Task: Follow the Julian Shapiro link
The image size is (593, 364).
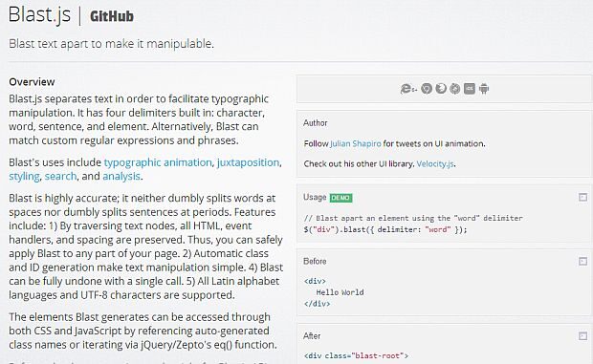Action: pyautogui.click(x=356, y=144)
